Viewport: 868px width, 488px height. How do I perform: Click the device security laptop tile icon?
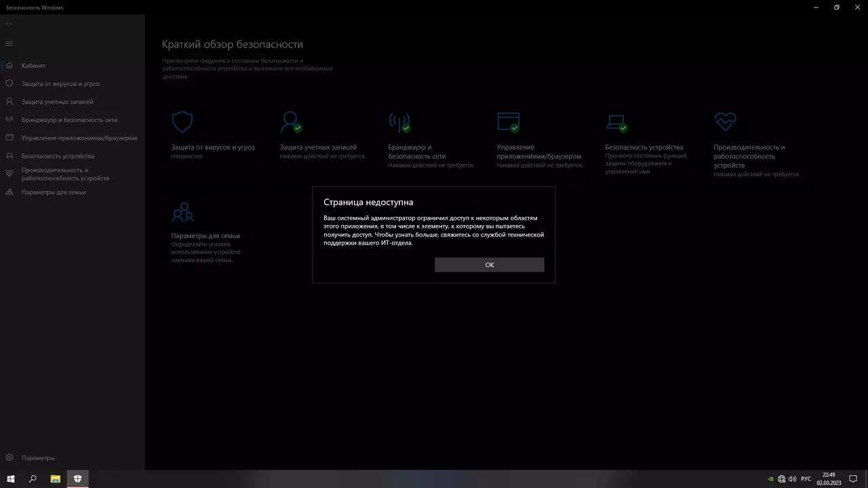(x=616, y=122)
